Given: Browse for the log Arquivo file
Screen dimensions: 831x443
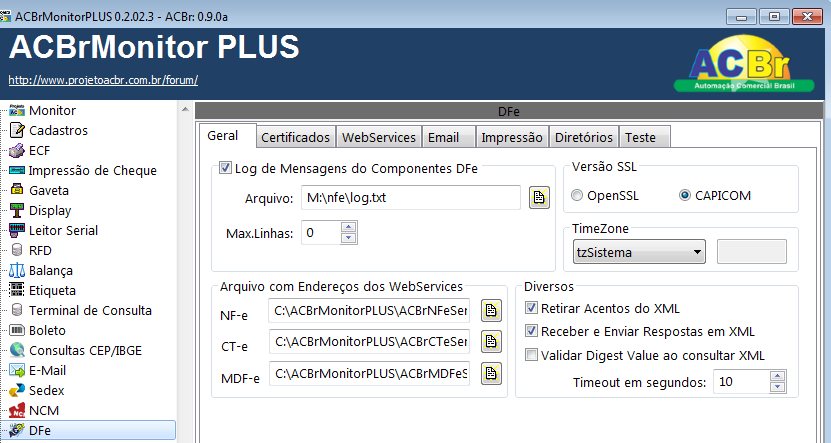Looking at the screenshot, I should coord(539,198).
